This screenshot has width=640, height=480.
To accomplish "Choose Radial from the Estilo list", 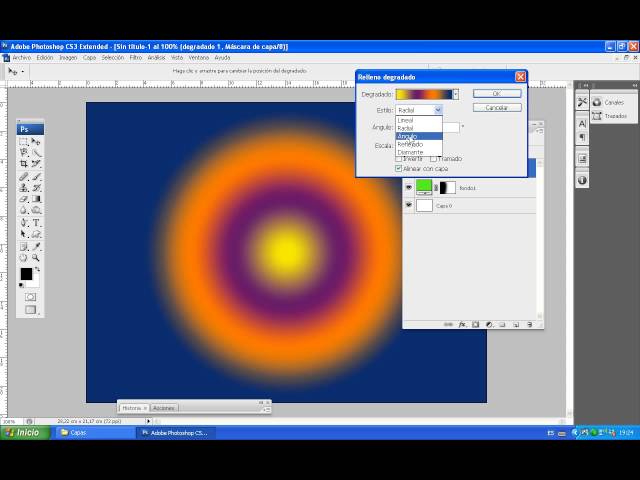I will 419,128.
